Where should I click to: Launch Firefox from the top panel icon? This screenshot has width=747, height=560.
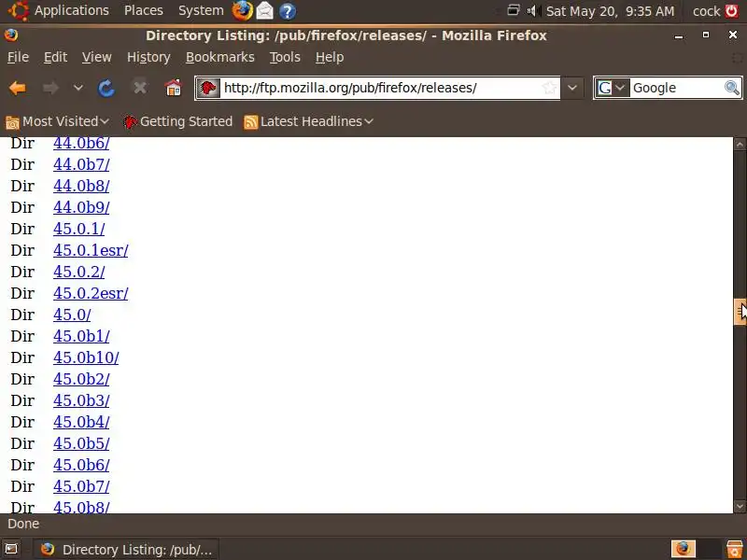[x=242, y=10]
